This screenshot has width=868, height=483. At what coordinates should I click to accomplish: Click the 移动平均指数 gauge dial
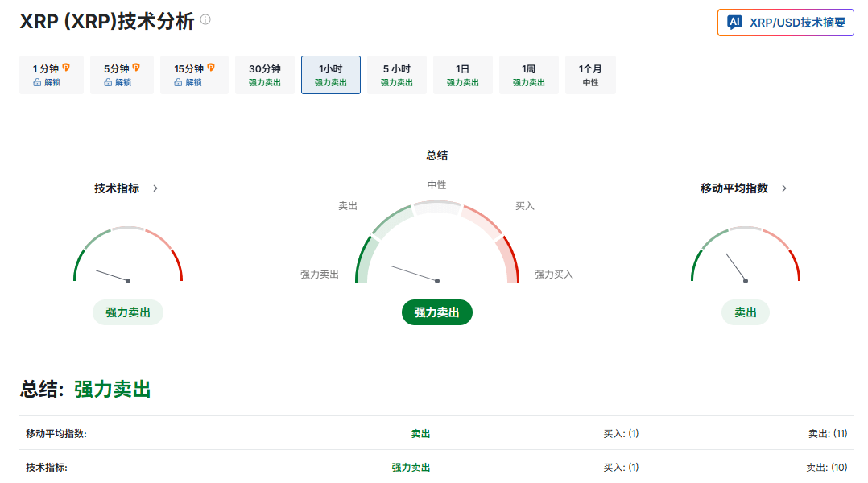[x=745, y=254]
